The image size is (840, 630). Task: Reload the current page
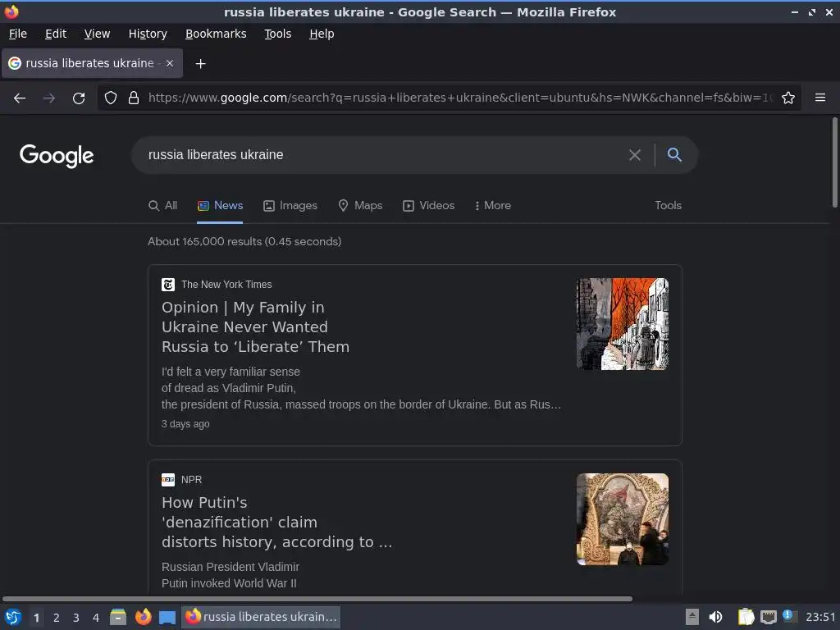click(x=79, y=98)
